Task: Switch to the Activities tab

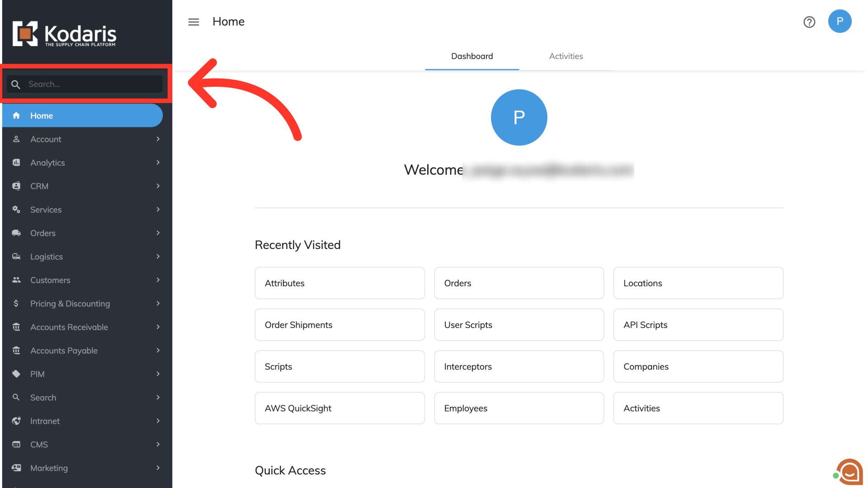Action: [566, 56]
